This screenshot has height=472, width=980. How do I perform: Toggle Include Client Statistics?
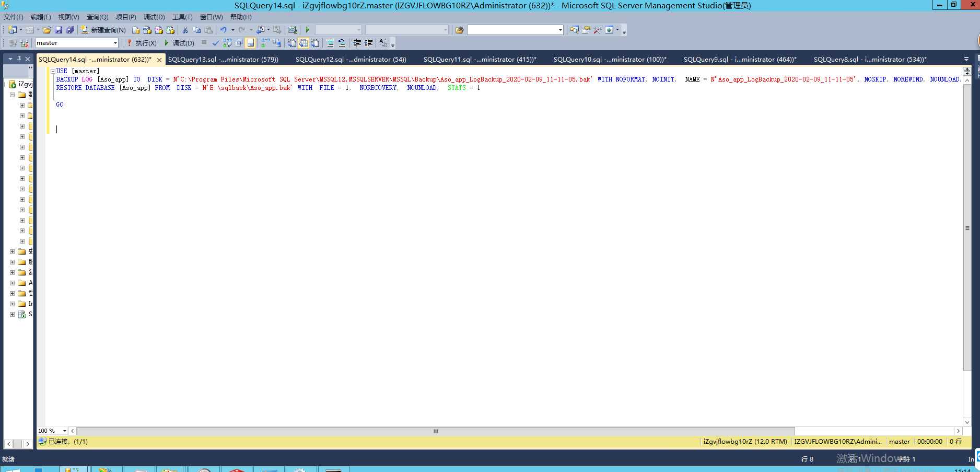[277, 43]
